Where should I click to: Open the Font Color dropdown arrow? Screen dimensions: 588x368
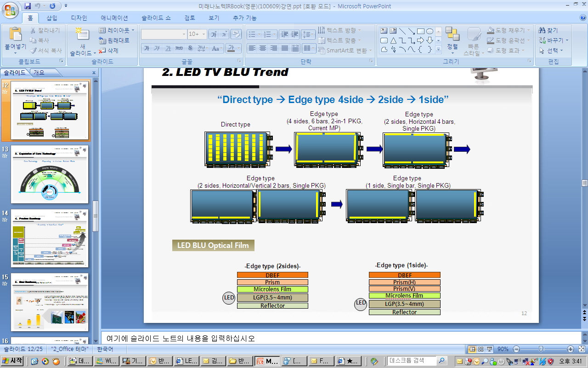[239, 48]
